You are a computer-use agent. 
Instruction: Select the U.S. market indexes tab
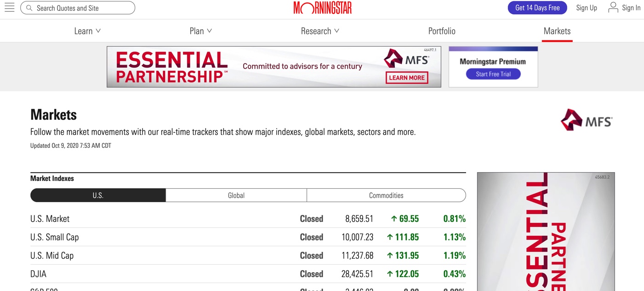(x=98, y=195)
